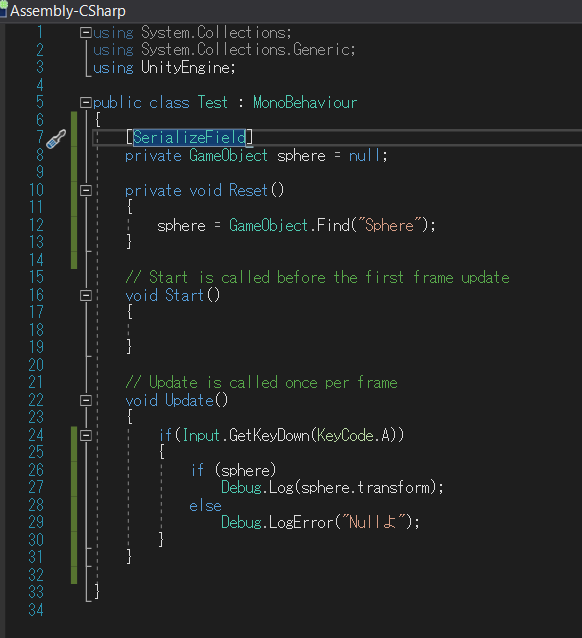This screenshot has height=638, width=582.
Task: Click the null keyword on line 8
Action: 365,155
